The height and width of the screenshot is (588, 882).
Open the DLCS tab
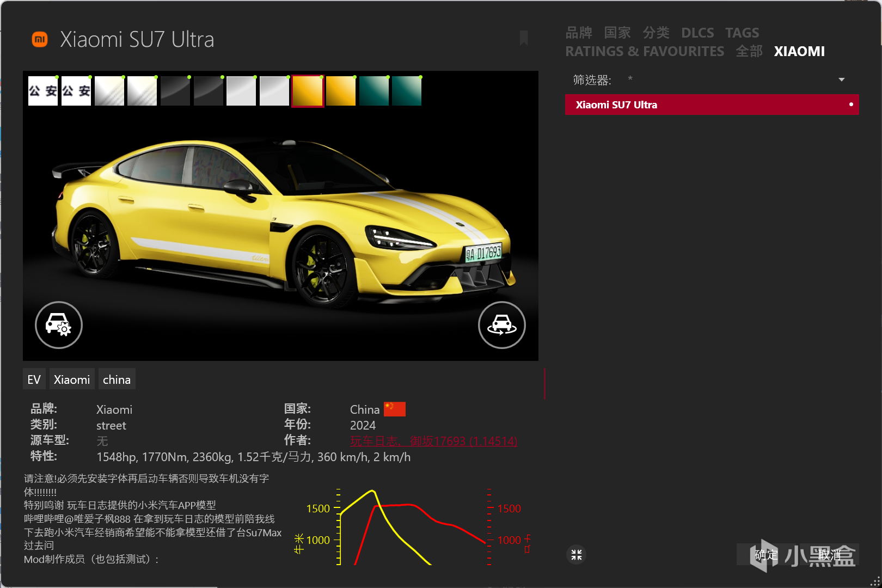(697, 33)
